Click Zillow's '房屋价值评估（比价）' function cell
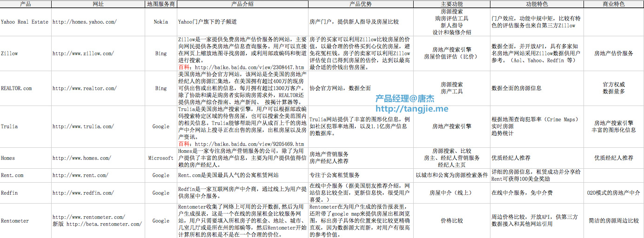Viewport: 644px width, 238px height. (x=452, y=53)
